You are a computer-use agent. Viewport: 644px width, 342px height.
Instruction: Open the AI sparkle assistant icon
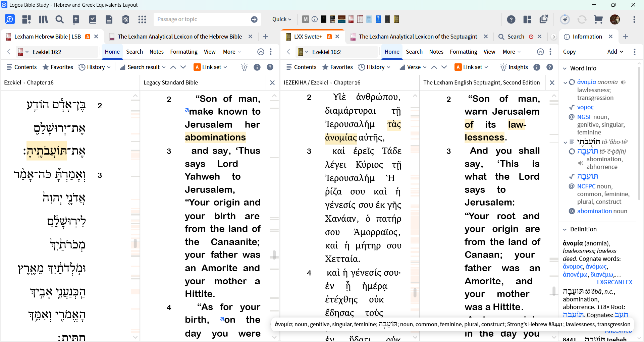[x=565, y=19]
